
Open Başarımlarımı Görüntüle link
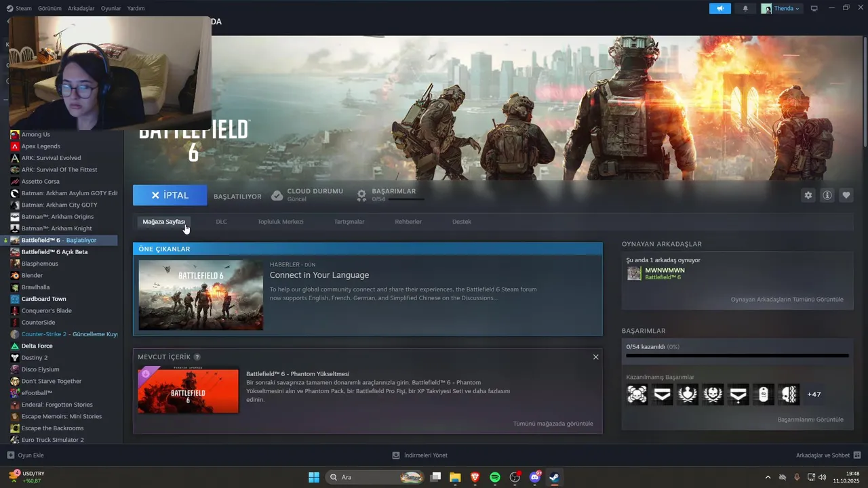pos(810,420)
